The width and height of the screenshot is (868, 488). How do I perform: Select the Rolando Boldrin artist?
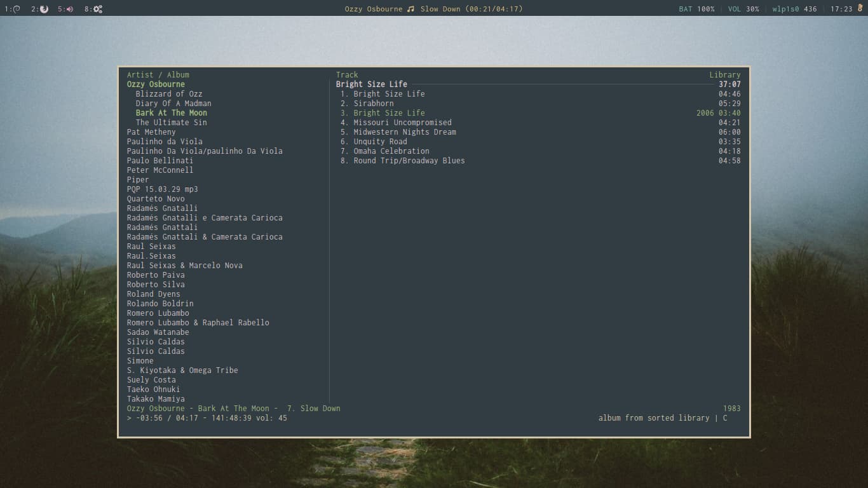(x=160, y=303)
